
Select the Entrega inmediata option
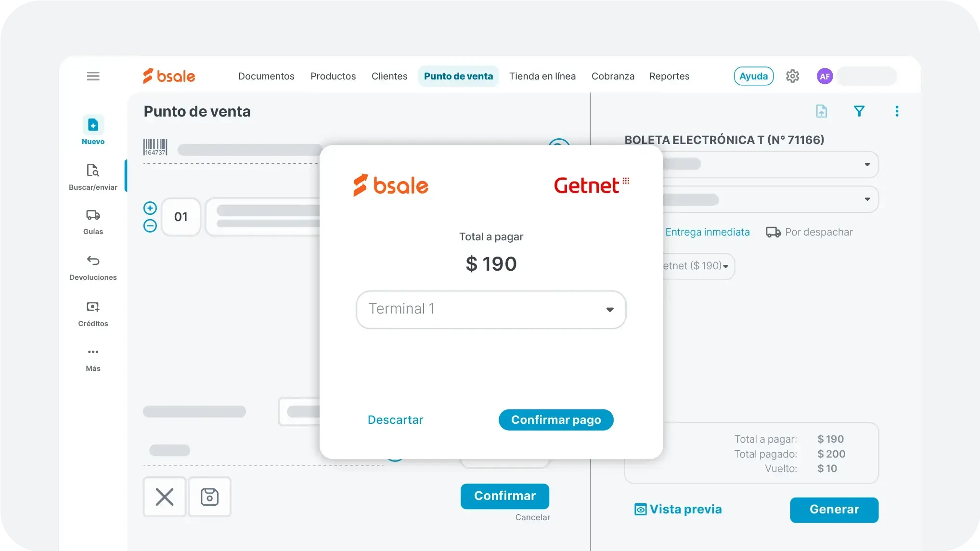coord(707,232)
